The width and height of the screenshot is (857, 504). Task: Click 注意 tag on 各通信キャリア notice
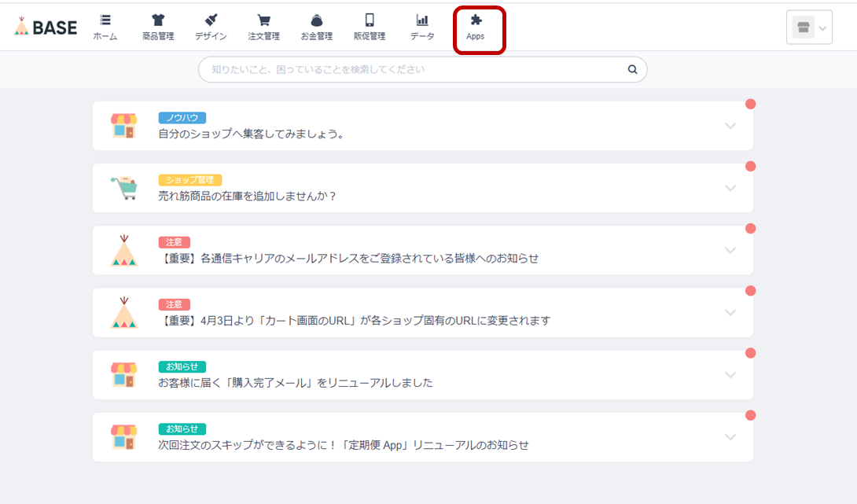click(175, 242)
